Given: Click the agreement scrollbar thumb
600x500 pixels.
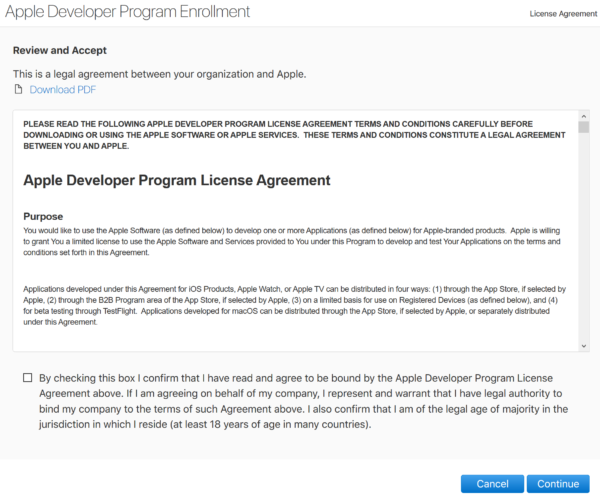Looking at the screenshot, I should [584, 127].
